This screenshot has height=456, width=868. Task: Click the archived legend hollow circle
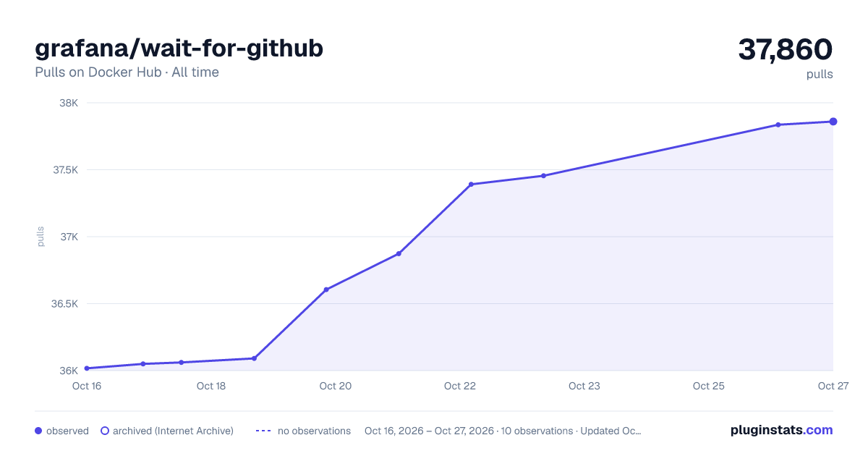pyautogui.click(x=105, y=431)
